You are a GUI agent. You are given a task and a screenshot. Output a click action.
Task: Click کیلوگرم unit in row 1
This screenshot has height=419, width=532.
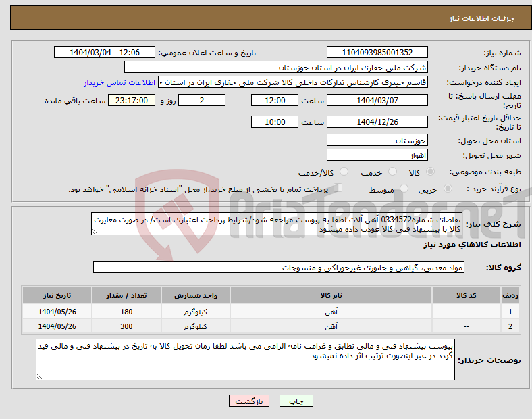195,312
